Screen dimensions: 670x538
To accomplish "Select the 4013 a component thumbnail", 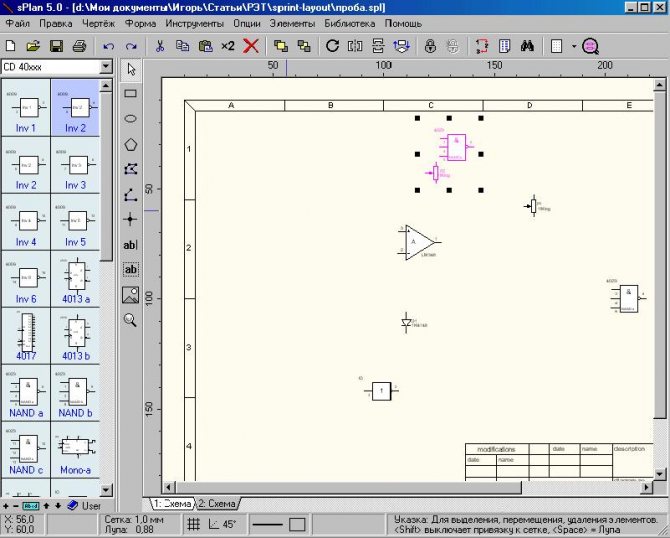I will click(76, 279).
